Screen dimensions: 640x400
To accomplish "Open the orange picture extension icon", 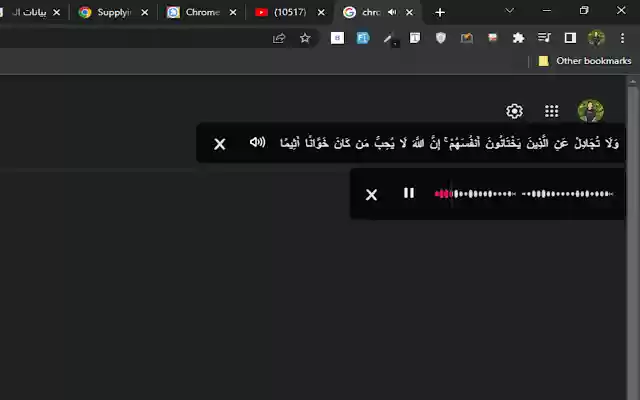I will 467,38.
